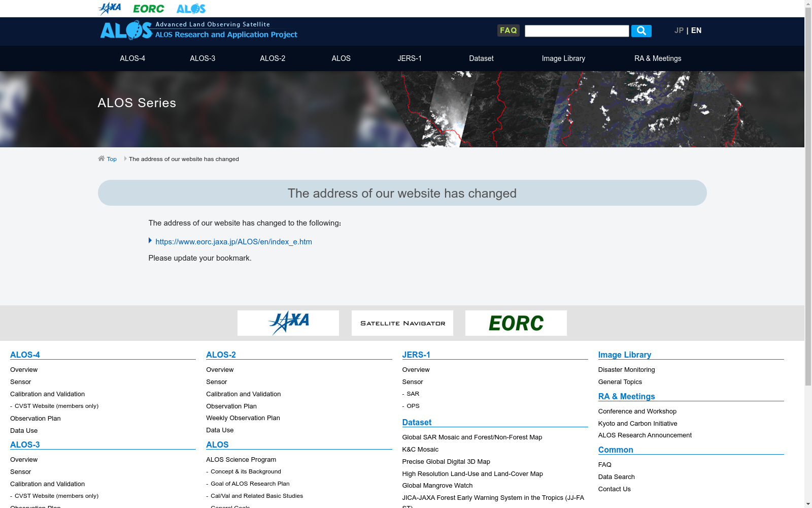812x508 pixels.
Task: Click the ALOS Research and Application Project banner logo
Action: [x=199, y=30]
